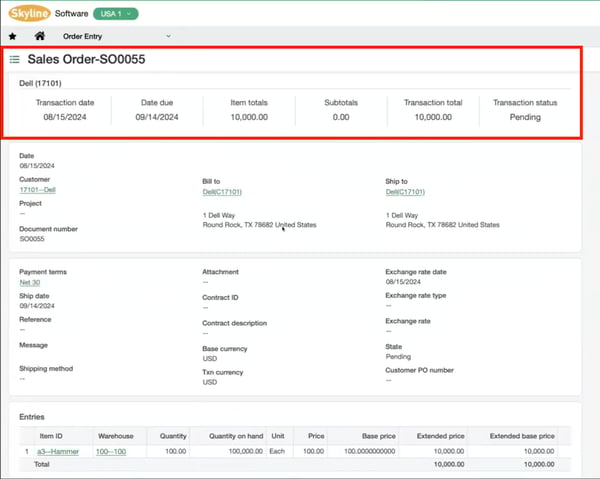Open Ship to Dell(C17101) link
The image size is (600, 479).
coord(405,192)
